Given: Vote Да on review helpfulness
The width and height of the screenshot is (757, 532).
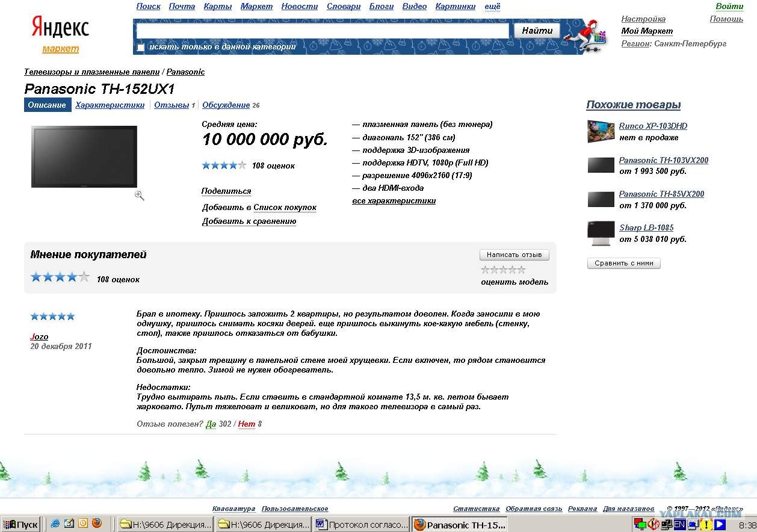Looking at the screenshot, I should pyautogui.click(x=211, y=424).
